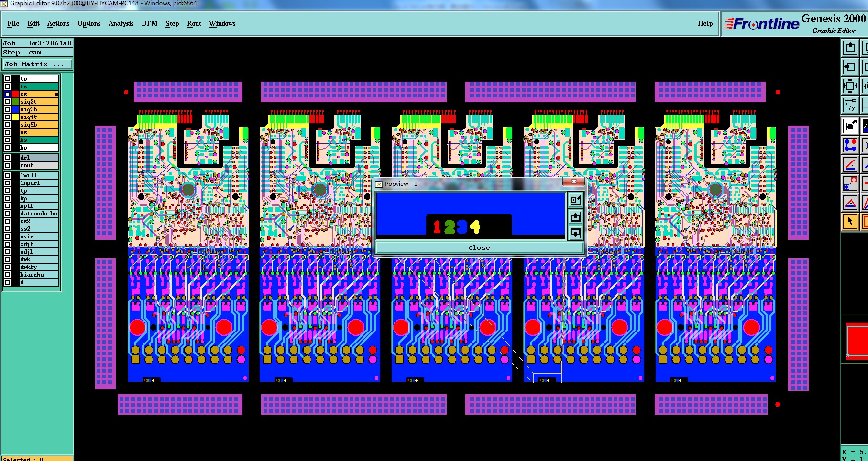Select the 'tp' layer name
The width and height of the screenshot is (868, 461).
coord(39,191)
